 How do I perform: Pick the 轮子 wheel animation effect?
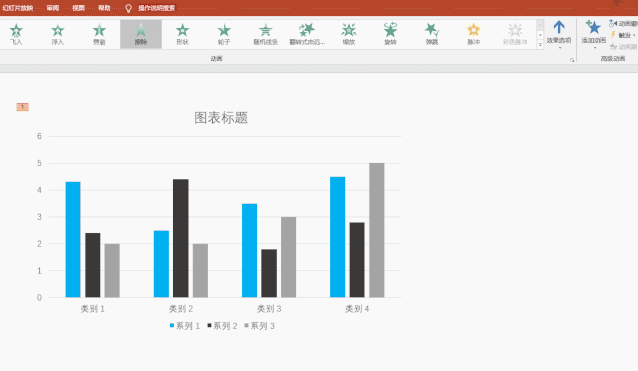pyautogui.click(x=224, y=34)
